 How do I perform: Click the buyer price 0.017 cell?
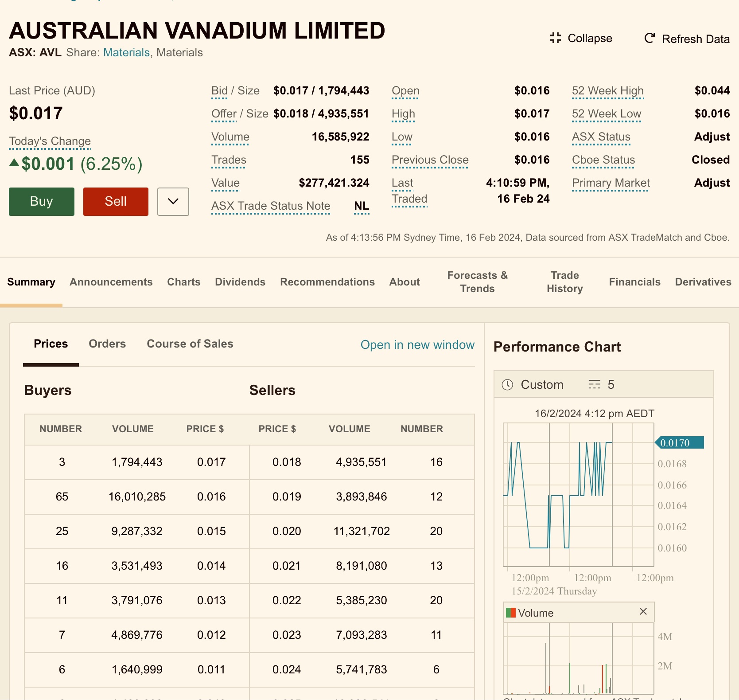211,462
